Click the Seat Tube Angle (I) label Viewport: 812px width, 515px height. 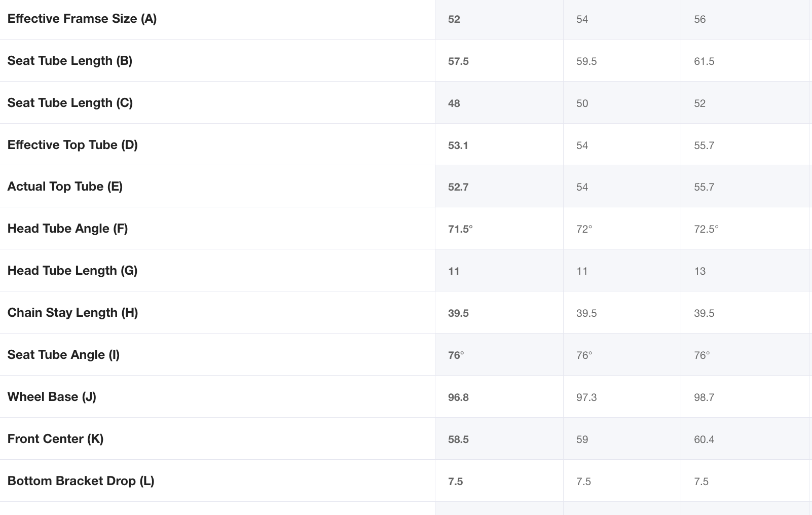[x=63, y=355]
